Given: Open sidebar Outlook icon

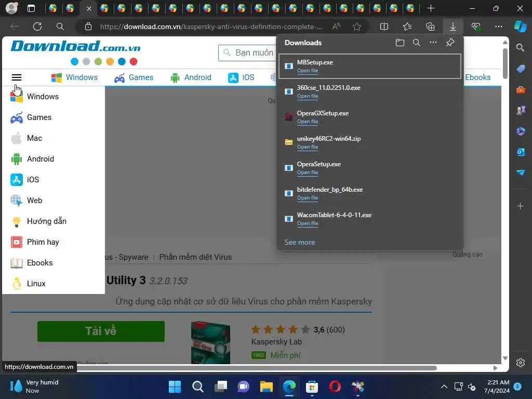Looking at the screenshot, I should tap(521, 152).
